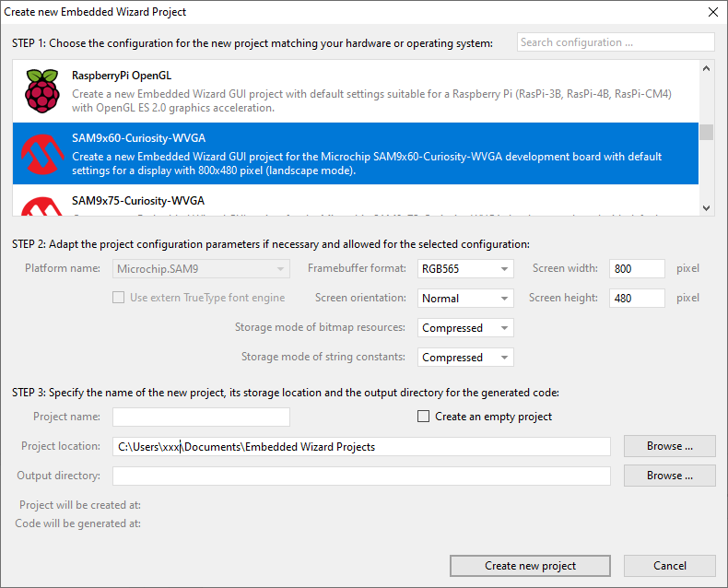The width and height of the screenshot is (728, 588).
Task: Click the Screen height input field
Action: point(636,299)
